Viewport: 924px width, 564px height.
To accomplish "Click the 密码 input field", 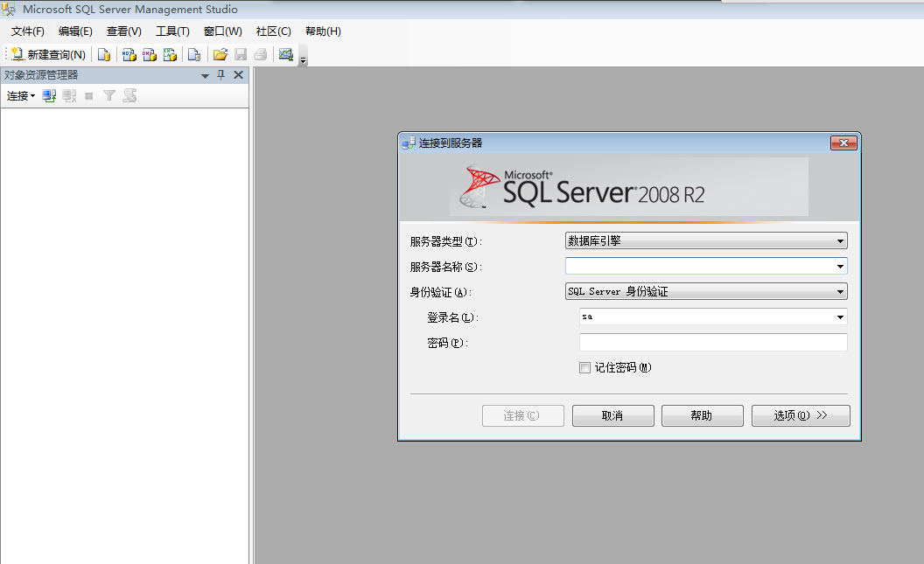I will coord(712,343).
